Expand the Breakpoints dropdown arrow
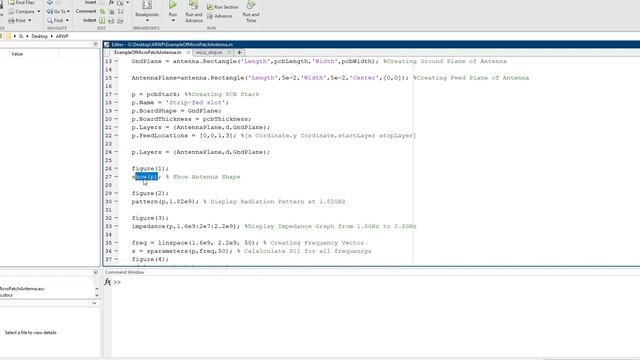The height and width of the screenshot is (360, 640). [147, 20]
